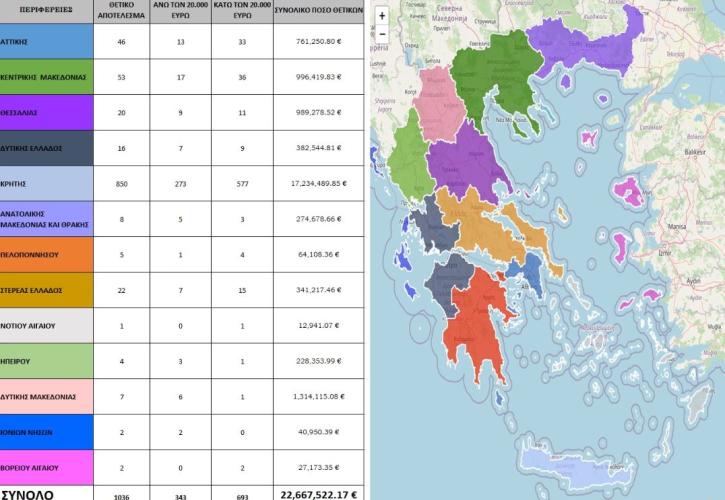
Task: Click the light green Epirus region on map
Action: [409, 157]
